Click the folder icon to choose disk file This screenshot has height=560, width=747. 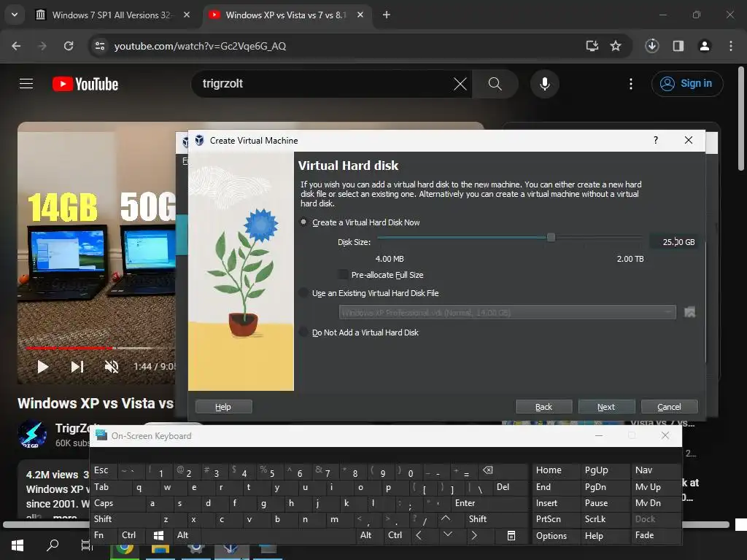pos(689,312)
